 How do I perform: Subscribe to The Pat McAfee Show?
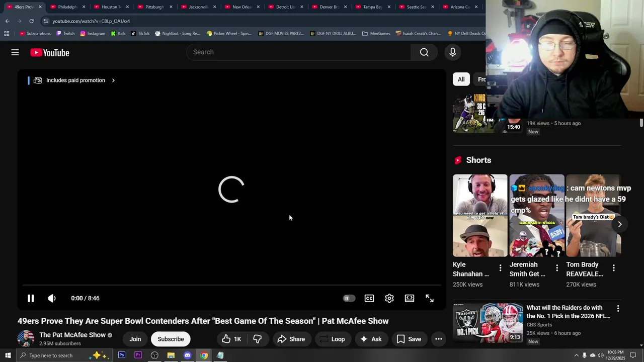pyautogui.click(x=171, y=339)
